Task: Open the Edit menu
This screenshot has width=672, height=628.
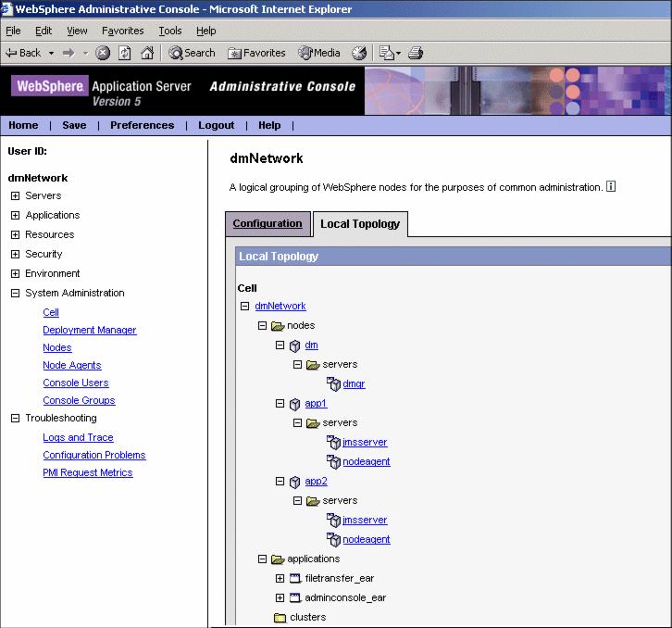Action: pos(44,31)
